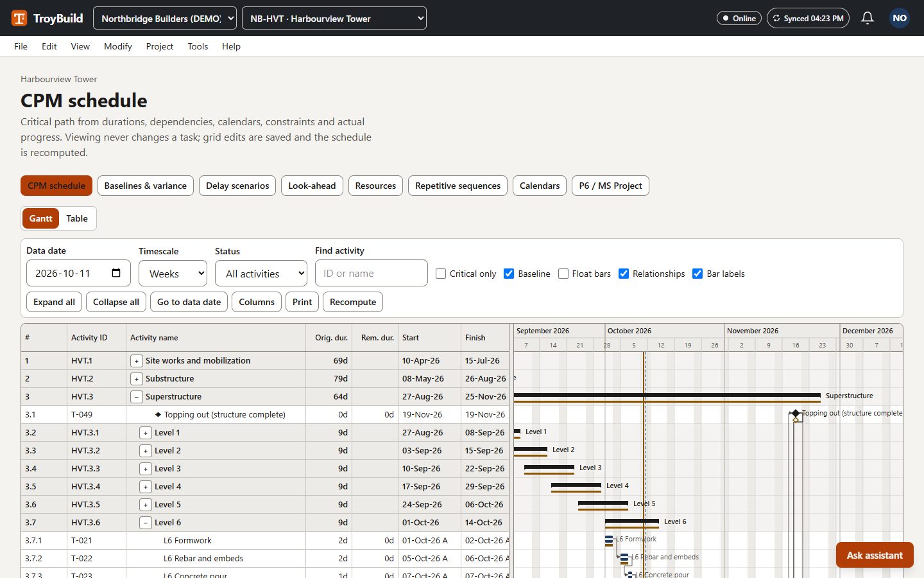Open the Ask assistant button
This screenshot has height=578, width=924.
click(875, 555)
